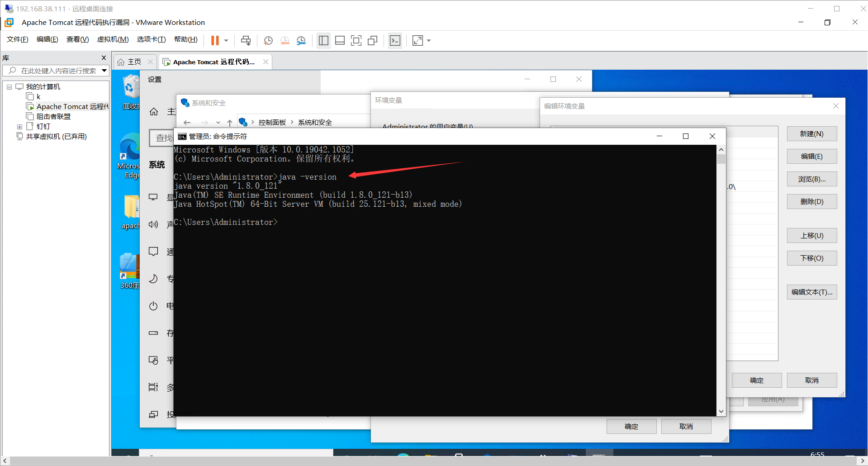Click the stretch guest display icon
Viewport: 868px width, 466px height.
point(418,41)
